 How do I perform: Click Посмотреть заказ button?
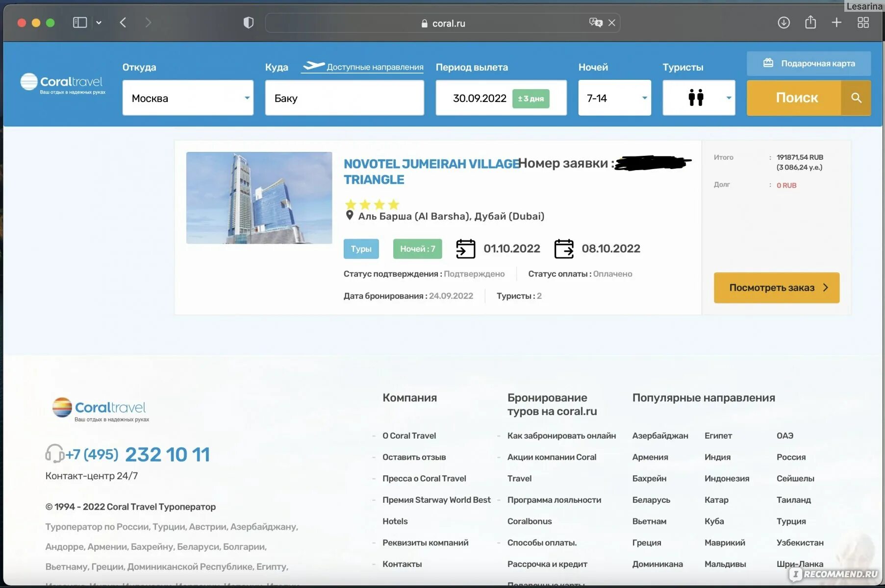point(777,288)
